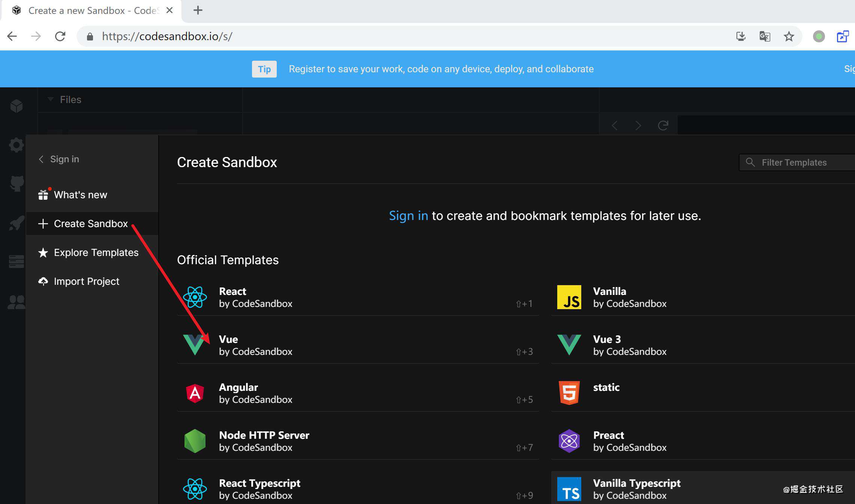
Task: Reload the page with browser refresh
Action: [x=60, y=36]
